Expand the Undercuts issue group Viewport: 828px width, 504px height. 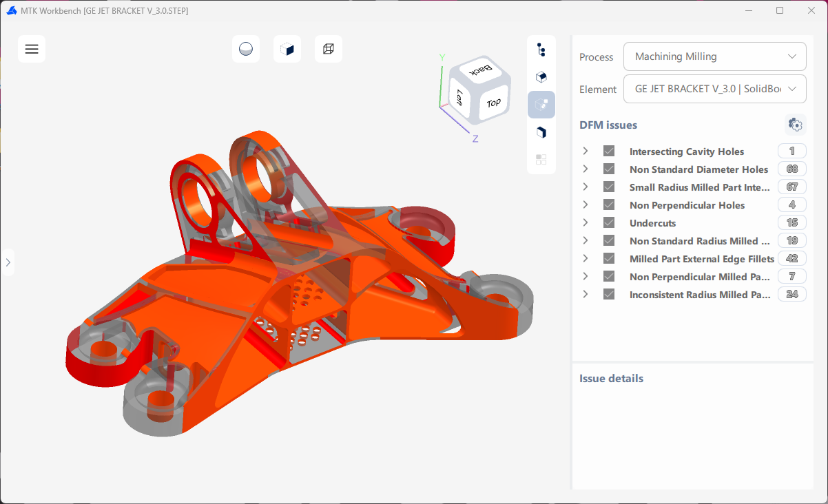(x=586, y=223)
